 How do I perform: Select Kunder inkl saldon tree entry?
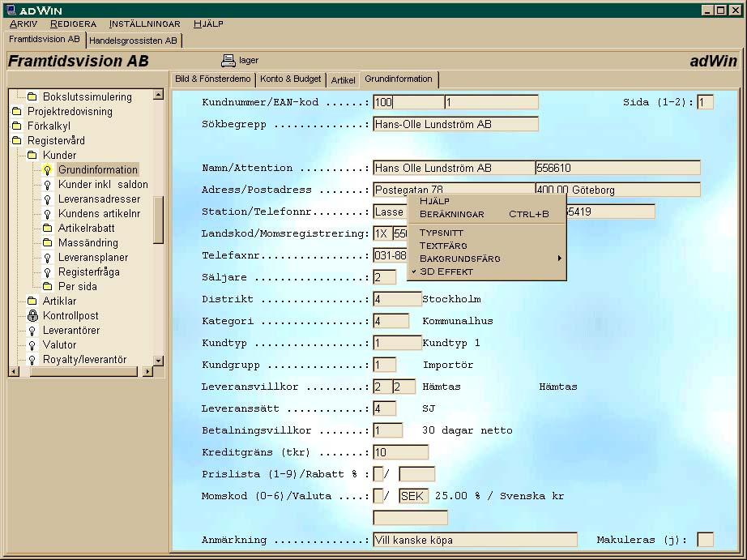[103, 185]
